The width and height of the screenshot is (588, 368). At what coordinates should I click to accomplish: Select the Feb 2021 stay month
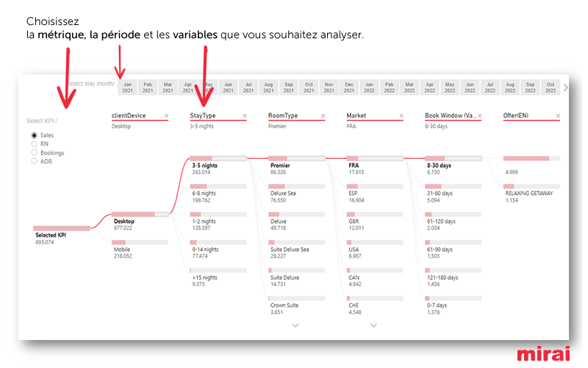(148, 88)
